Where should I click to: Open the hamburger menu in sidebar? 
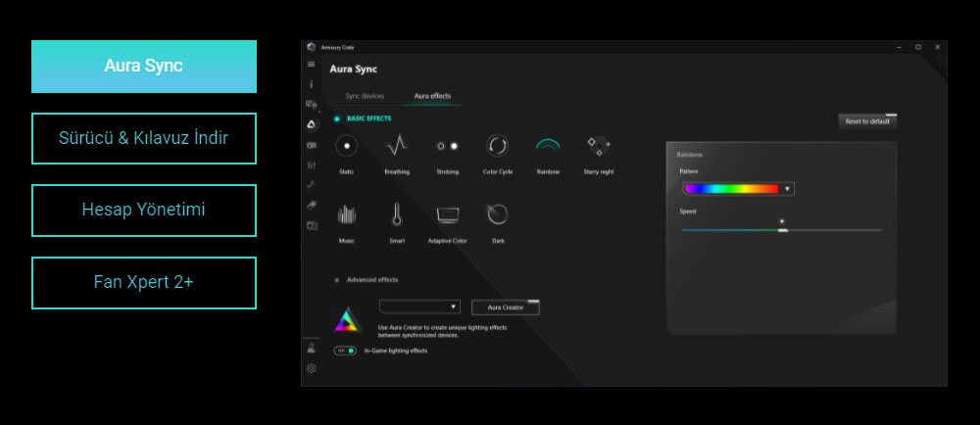tap(312, 65)
